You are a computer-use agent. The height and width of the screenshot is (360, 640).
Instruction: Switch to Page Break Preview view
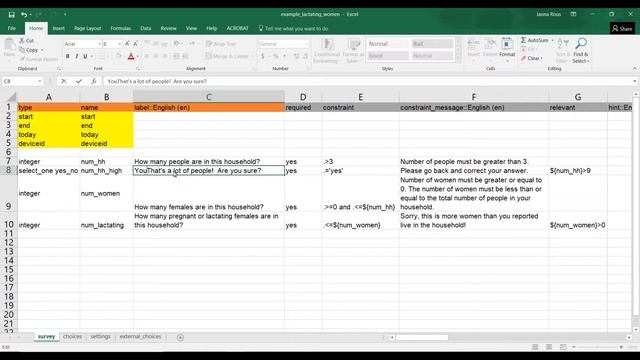[x=563, y=347]
